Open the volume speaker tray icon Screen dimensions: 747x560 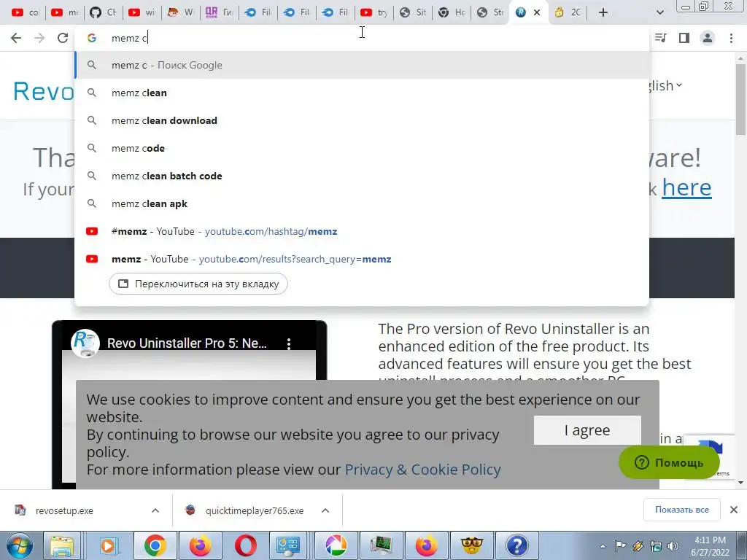[673, 546]
